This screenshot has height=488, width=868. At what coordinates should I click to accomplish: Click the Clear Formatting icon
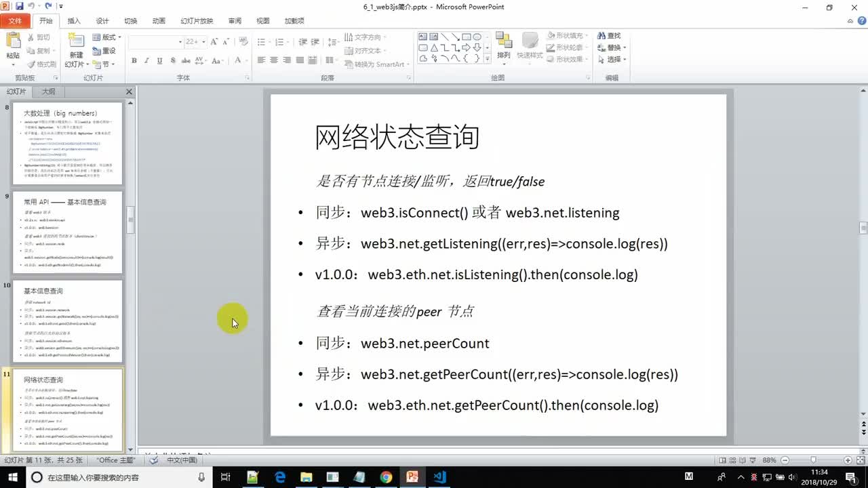pos(243,42)
